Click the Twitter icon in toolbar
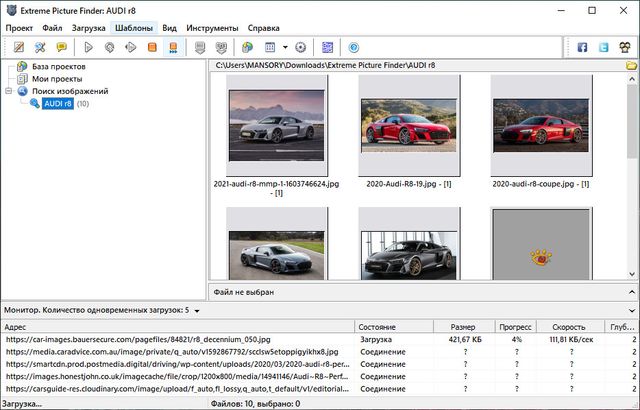The width and height of the screenshot is (640, 410). point(604,47)
